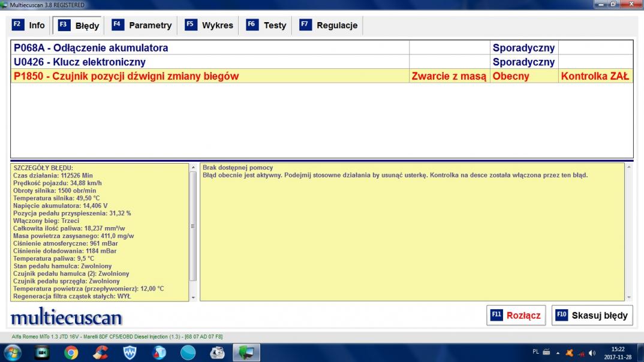Screen dimensions: 644x362
Task: Click Sporadyczny status of P068A row
Action: tap(523, 47)
